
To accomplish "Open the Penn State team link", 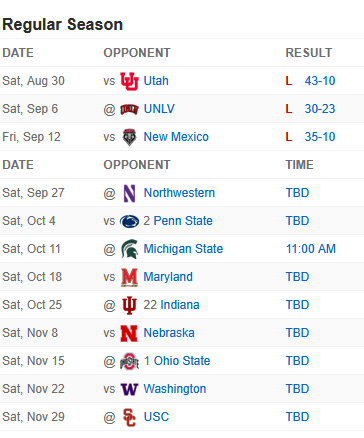I will (x=183, y=221).
